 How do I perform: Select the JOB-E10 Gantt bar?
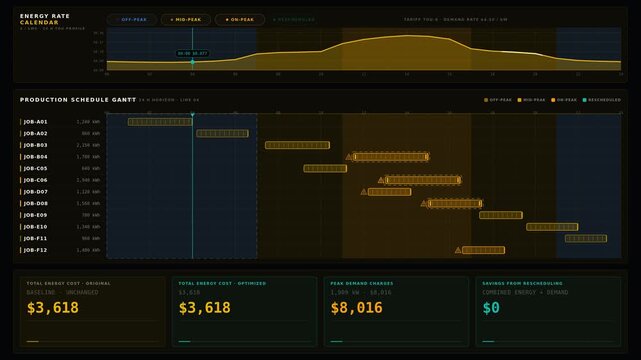pyautogui.click(x=552, y=227)
